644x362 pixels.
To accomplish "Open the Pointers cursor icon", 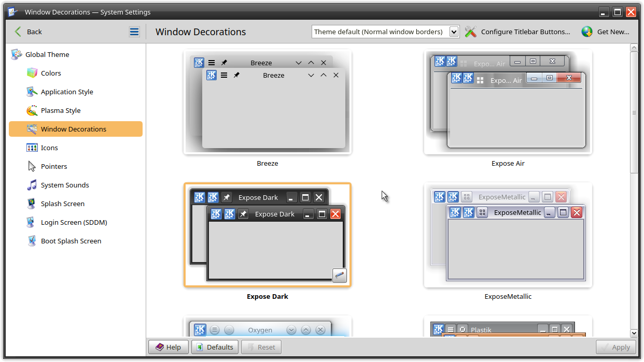I will pyautogui.click(x=32, y=166).
